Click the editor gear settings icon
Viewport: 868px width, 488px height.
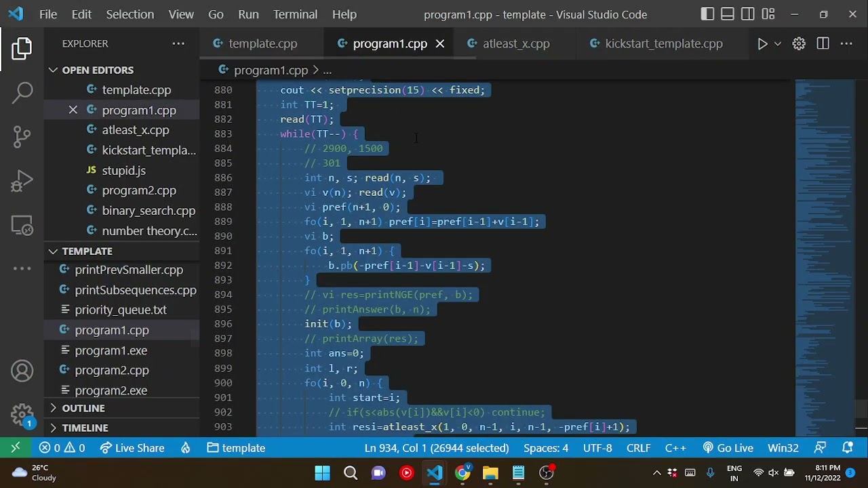(x=799, y=43)
